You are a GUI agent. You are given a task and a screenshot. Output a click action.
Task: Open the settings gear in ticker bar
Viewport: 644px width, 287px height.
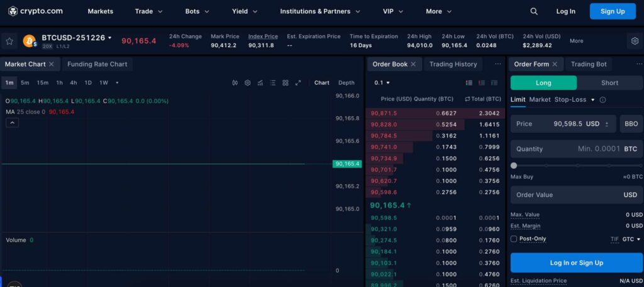[635, 41]
